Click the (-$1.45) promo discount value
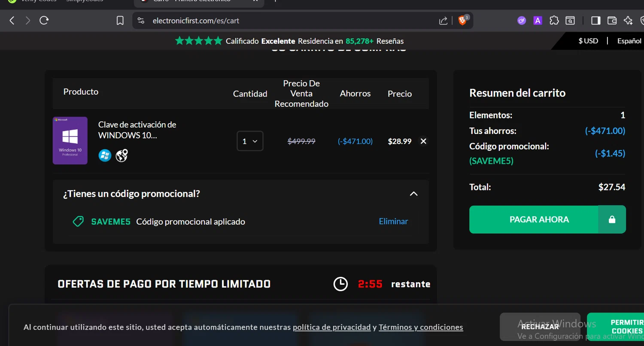Screen dimensions: 644x346 [610, 153]
